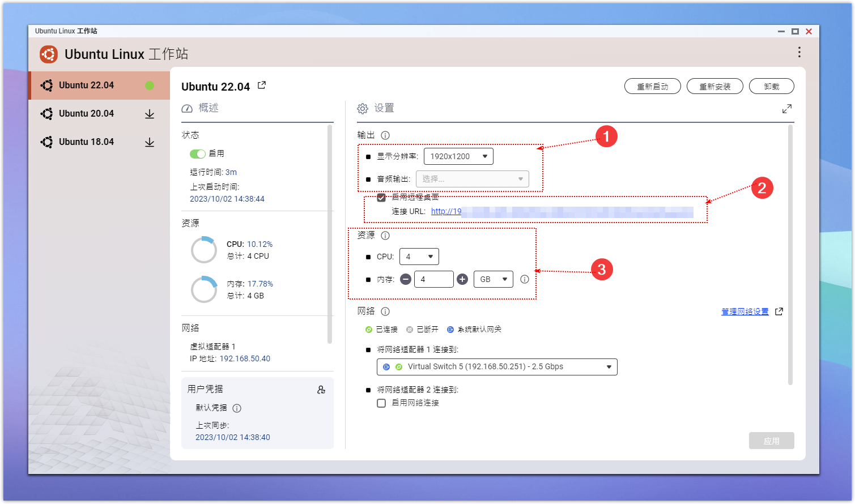Open the 管理网络设置 link
Viewport: 855px width, 504px height.
pyautogui.click(x=745, y=311)
